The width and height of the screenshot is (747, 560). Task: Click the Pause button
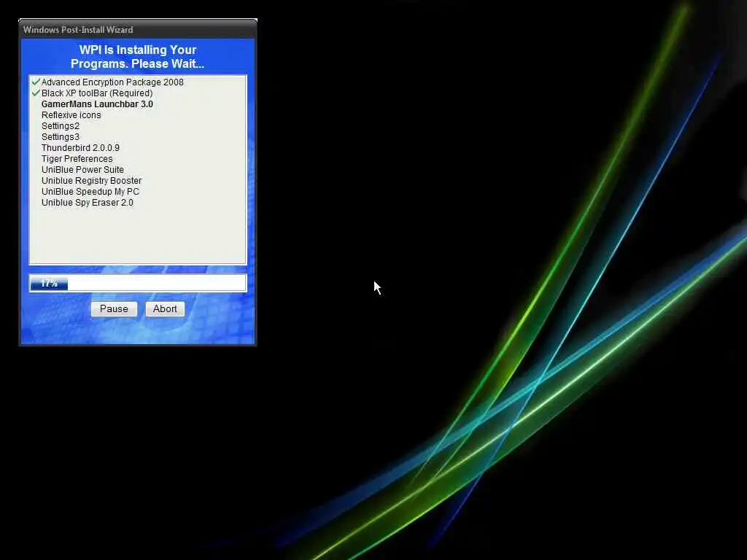114,309
